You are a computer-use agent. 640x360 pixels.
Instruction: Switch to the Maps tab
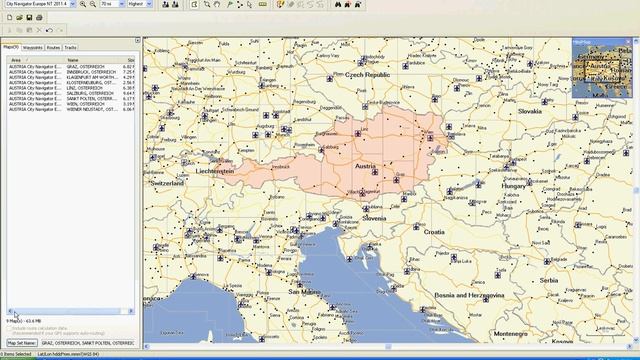tap(11, 47)
